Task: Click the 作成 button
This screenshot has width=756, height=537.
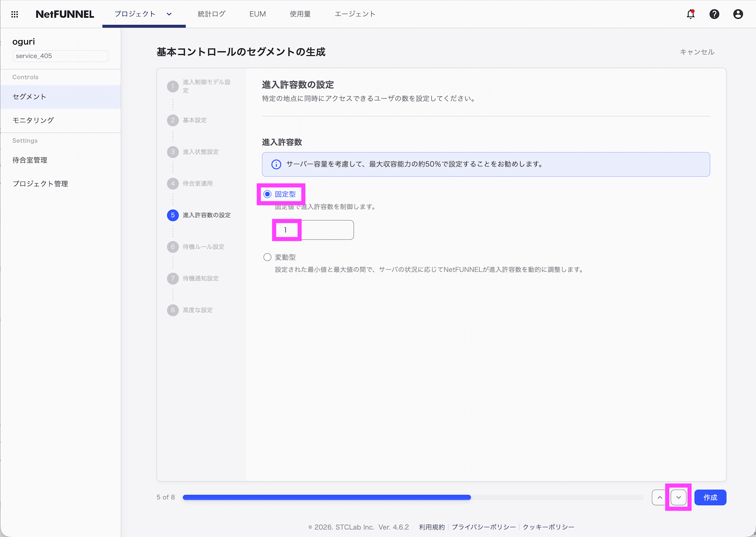Action: pos(710,497)
